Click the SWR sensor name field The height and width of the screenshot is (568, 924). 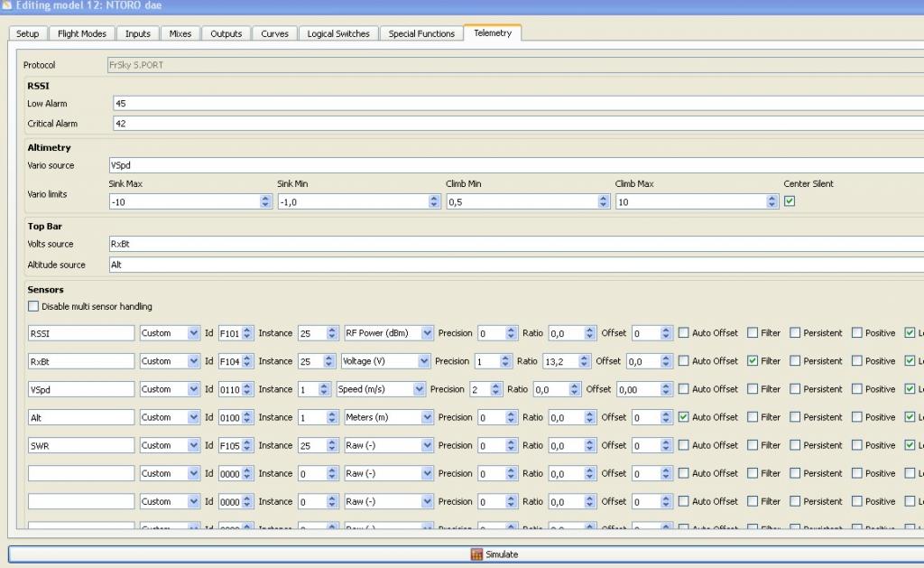(81, 445)
